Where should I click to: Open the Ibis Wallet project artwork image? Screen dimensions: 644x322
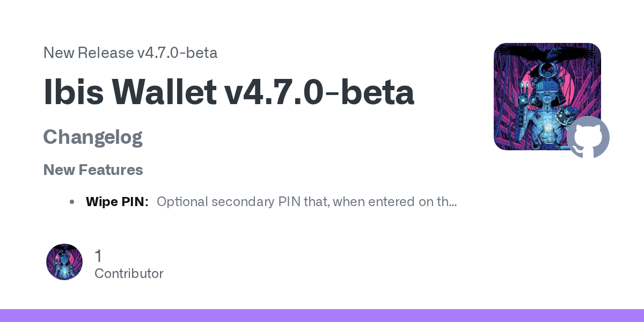[547, 97]
